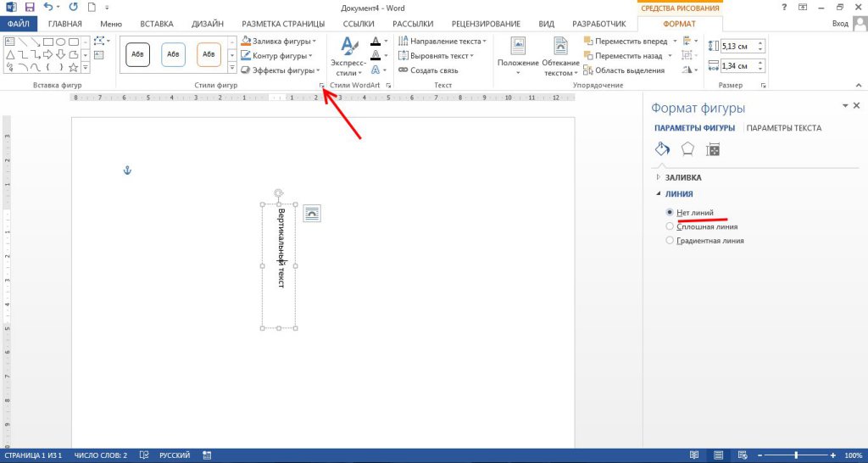This screenshot has width=868, height=463.
Task: Click Создать связь button
Action: [x=428, y=70]
